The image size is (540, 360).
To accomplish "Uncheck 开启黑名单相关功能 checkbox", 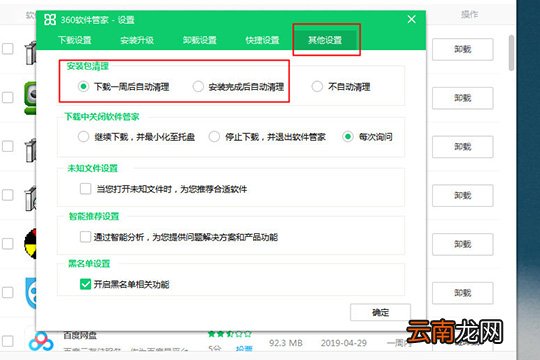I will click(x=85, y=284).
